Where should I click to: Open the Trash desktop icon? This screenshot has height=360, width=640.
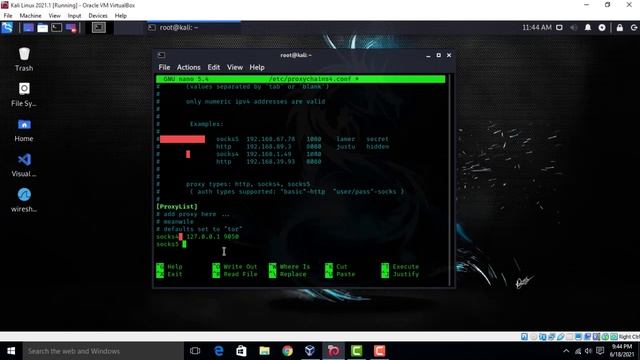coord(24,60)
